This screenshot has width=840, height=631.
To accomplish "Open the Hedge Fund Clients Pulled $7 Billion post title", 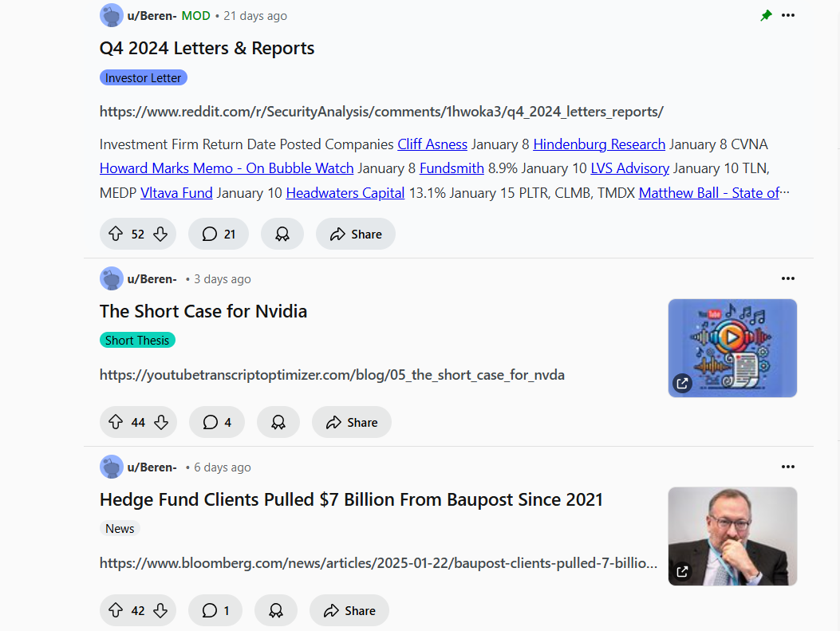I will 352,499.
